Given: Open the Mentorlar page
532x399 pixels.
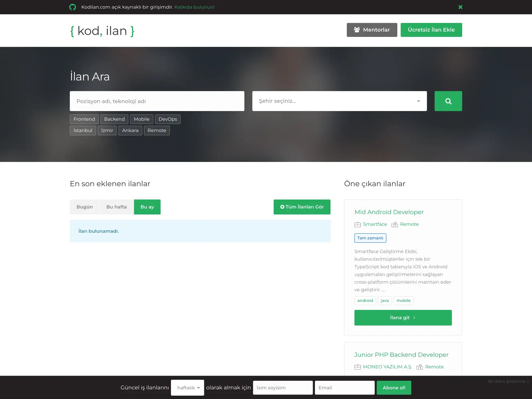Looking at the screenshot, I should (372, 30).
